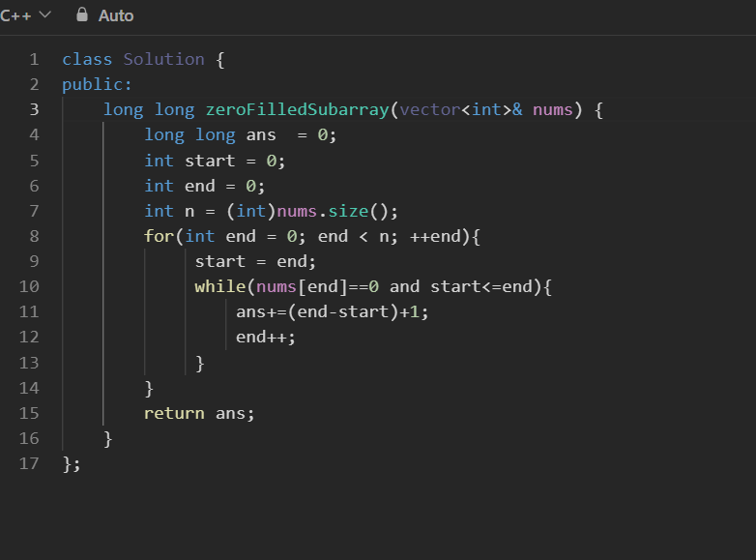Click 'start = end;' on line 9
The width and height of the screenshot is (756, 560).
255,261
